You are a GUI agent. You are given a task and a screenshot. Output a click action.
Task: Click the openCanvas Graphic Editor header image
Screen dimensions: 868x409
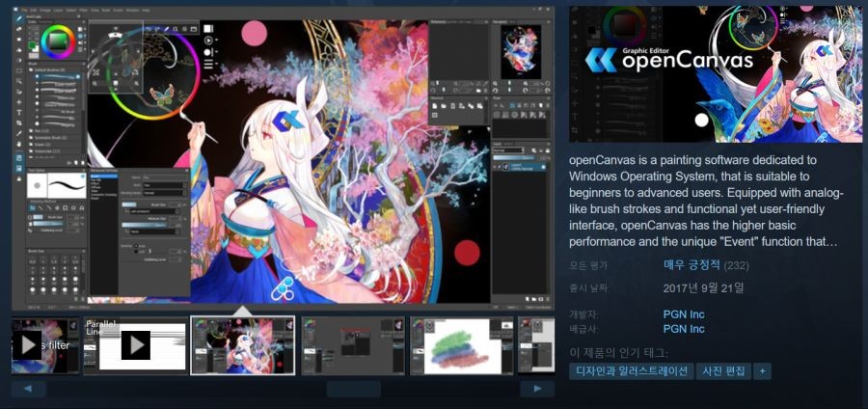tap(718, 74)
